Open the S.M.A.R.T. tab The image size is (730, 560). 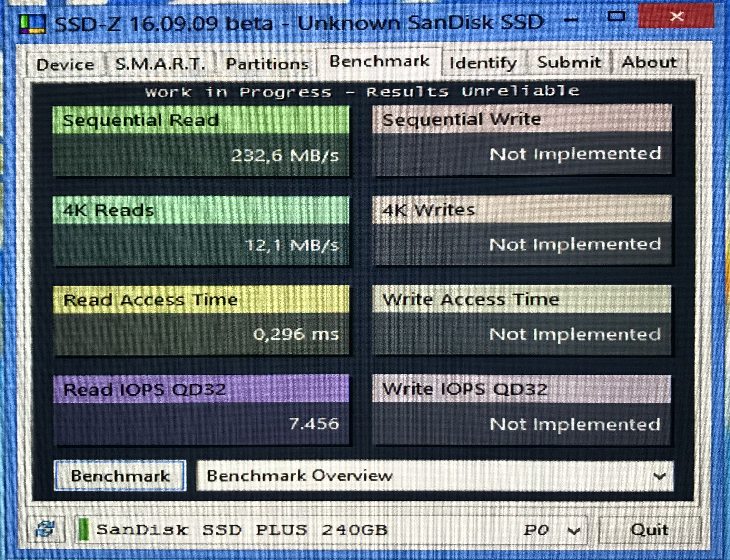click(x=160, y=63)
